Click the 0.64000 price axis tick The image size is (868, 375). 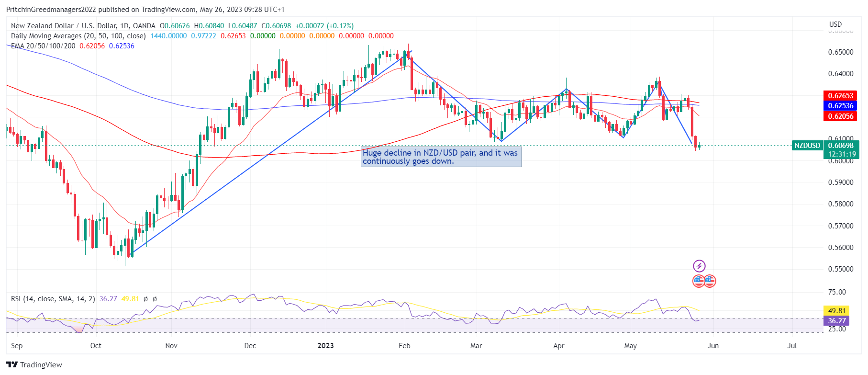tap(841, 74)
